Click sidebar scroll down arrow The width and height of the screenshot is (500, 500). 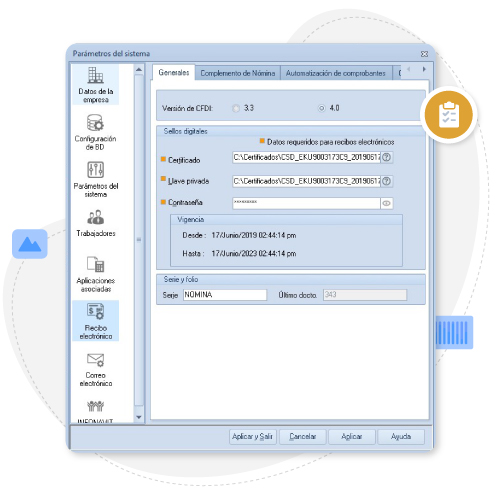pos(139,417)
